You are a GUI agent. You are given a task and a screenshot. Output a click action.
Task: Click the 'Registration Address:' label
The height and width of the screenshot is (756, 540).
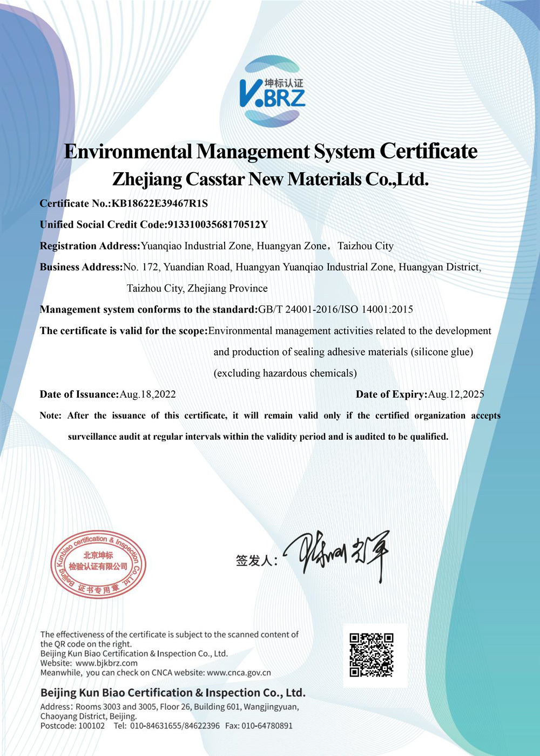[x=90, y=246]
